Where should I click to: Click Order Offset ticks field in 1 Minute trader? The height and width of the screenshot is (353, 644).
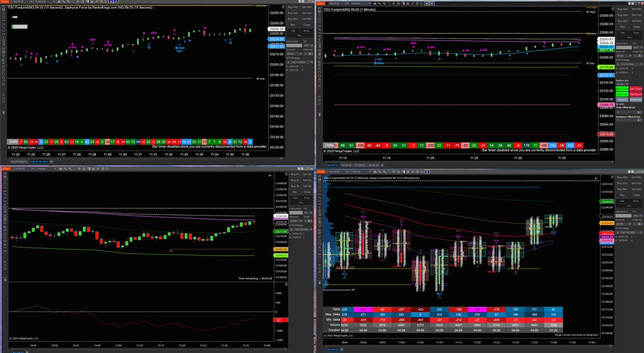[628, 112]
